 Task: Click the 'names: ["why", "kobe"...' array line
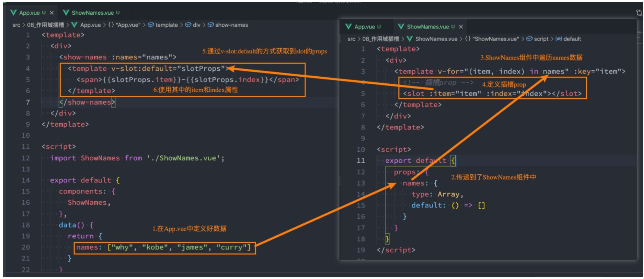pos(163,247)
